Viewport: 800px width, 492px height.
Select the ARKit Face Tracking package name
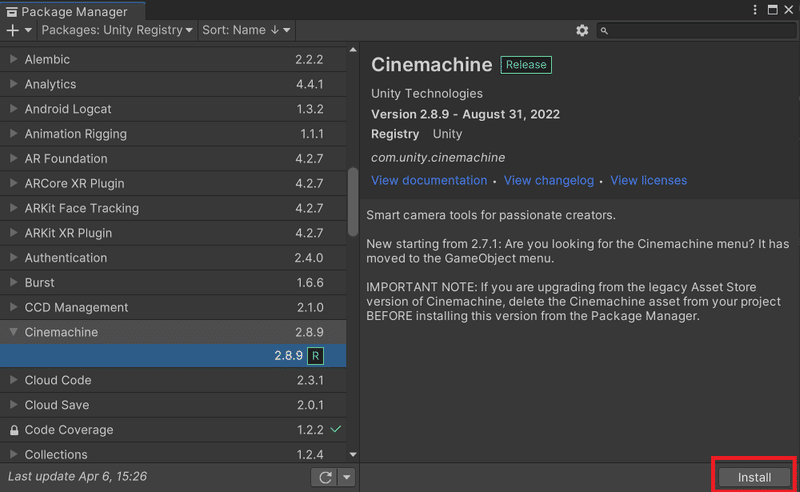pyautogui.click(x=82, y=208)
